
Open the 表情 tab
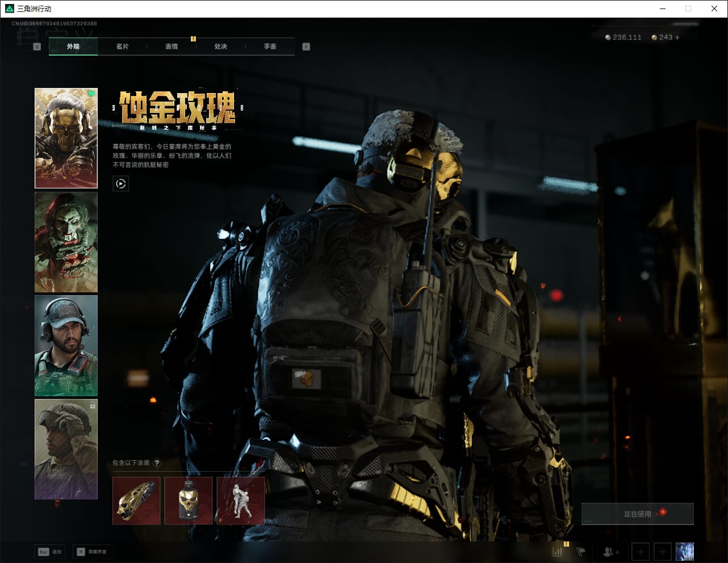[x=171, y=47]
